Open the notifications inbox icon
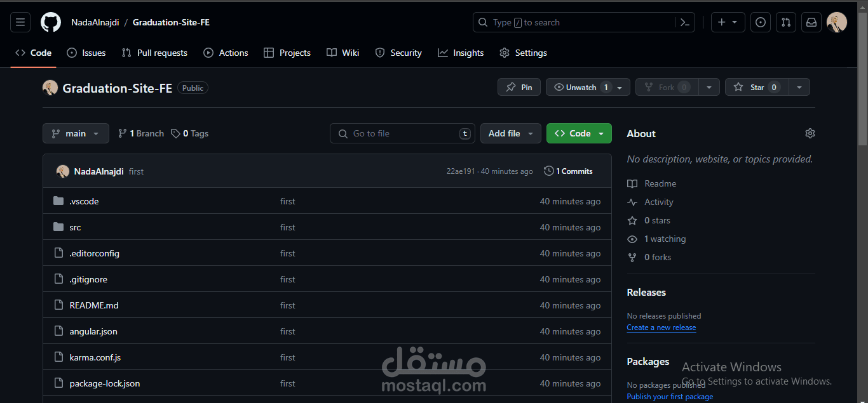The image size is (868, 403). click(811, 22)
